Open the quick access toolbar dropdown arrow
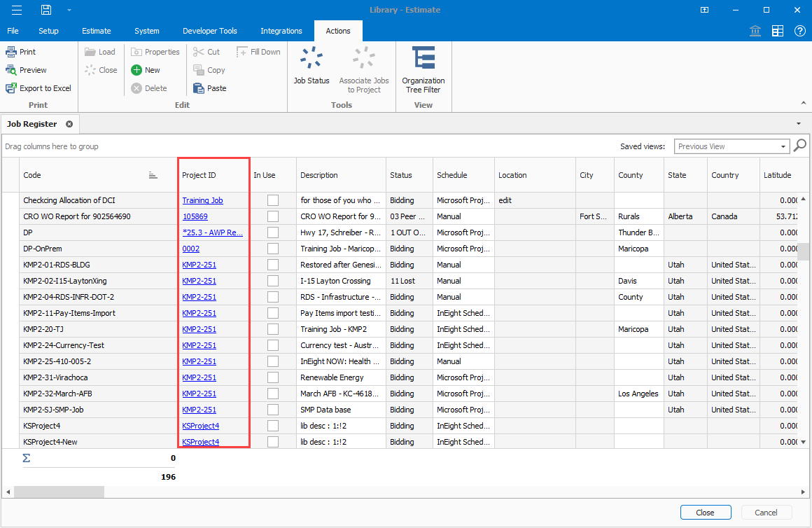Image resolution: width=812 pixels, height=528 pixels. (69, 10)
